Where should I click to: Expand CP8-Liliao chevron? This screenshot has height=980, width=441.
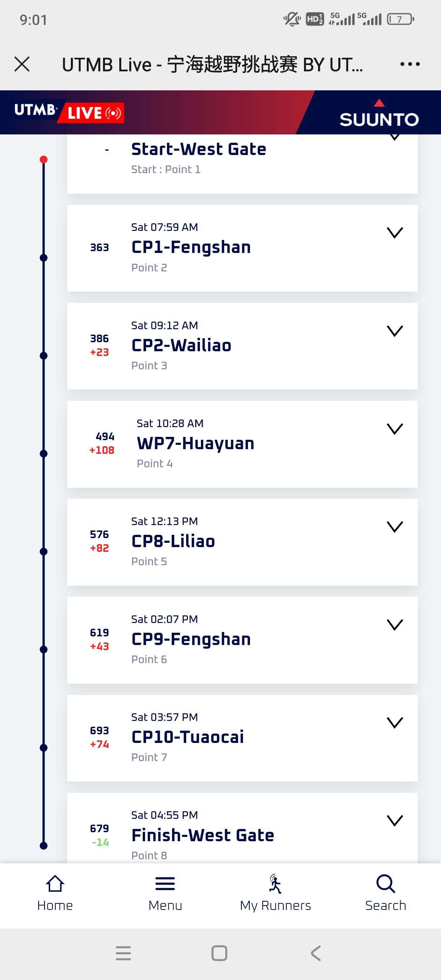[395, 526]
